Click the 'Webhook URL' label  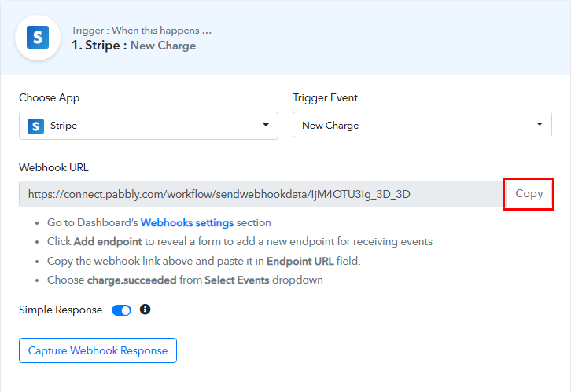(53, 167)
